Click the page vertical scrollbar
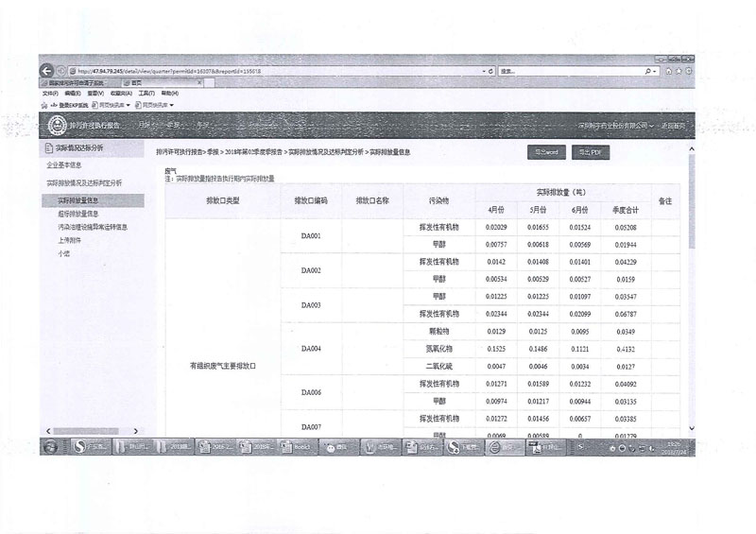This screenshot has height=534, width=756. coord(691,284)
